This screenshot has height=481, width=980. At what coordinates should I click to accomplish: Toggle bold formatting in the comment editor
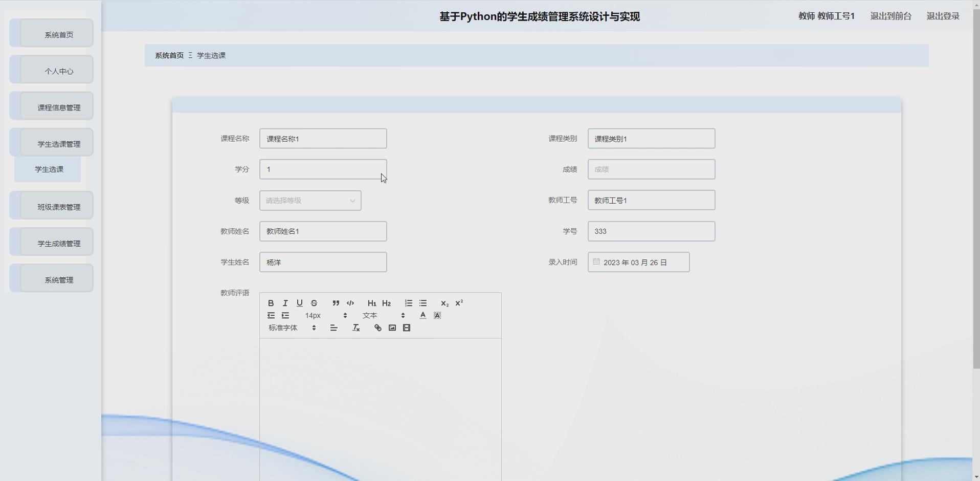tap(270, 303)
